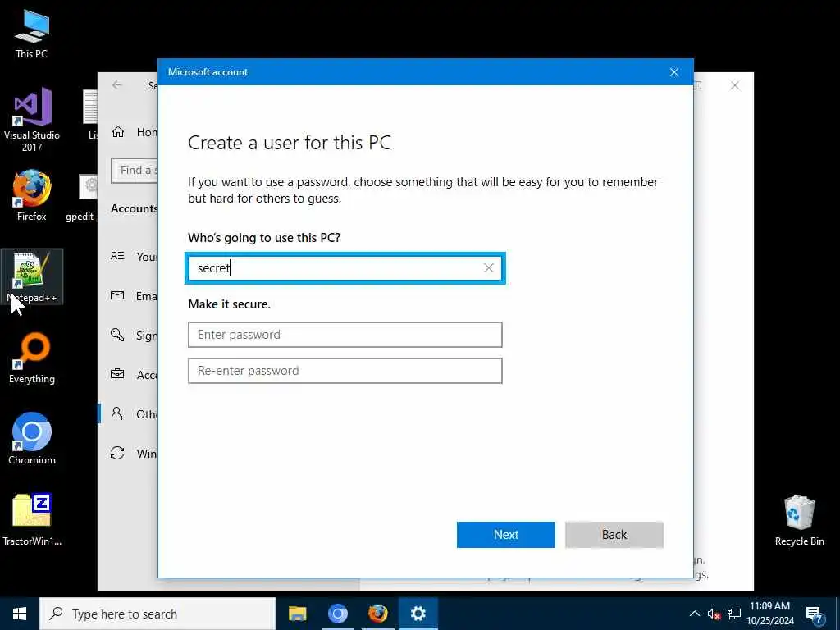Select Access work briefcase icon
This screenshot has height=630, width=840.
point(117,374)
